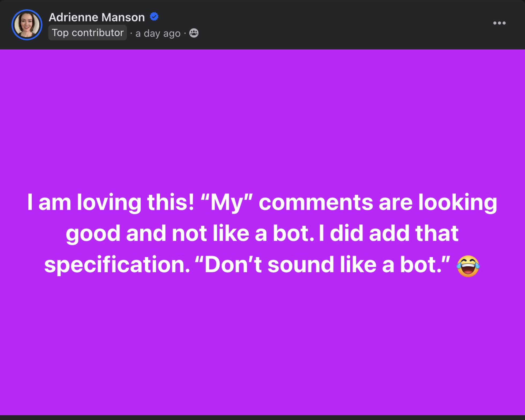Click the word 'comments' in the post
This screenshot has height=420, width=525.
(316, 202)
